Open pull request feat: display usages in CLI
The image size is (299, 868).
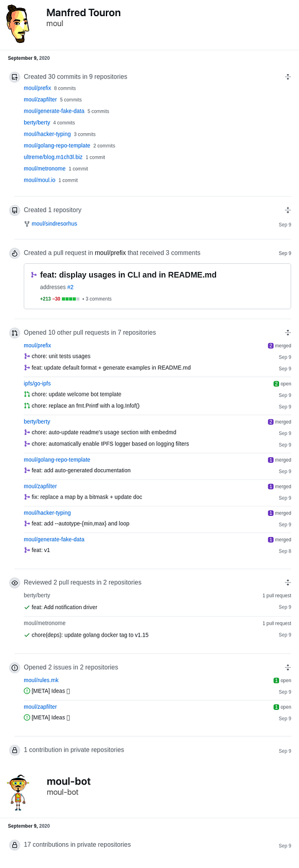pyautogui.click(x=128, y=274)
